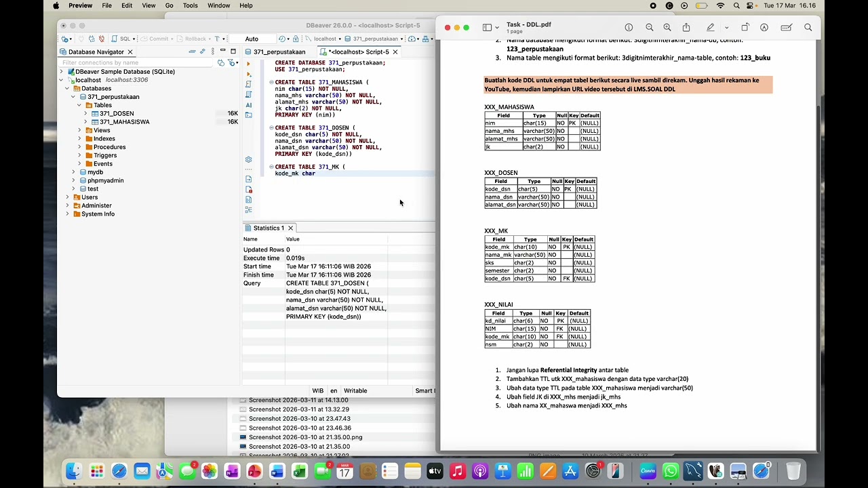The image size is (868, 488).
Task: Click the localhost active connection selector
Action: tap(325, 39)
